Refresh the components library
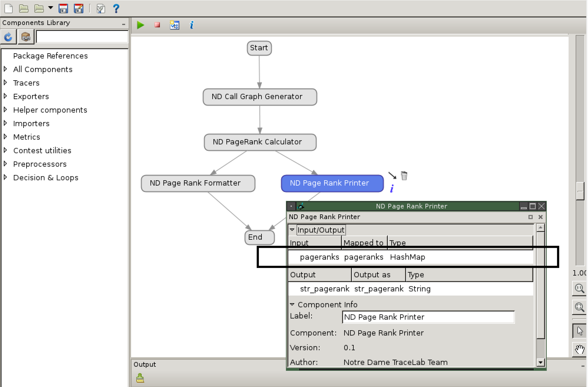 tap(8, 37)
